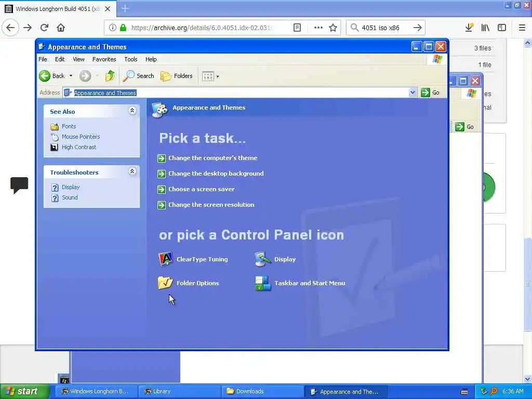Open the File menu
The height and width of the screenshot is (399, 532).
coord(43,59)
